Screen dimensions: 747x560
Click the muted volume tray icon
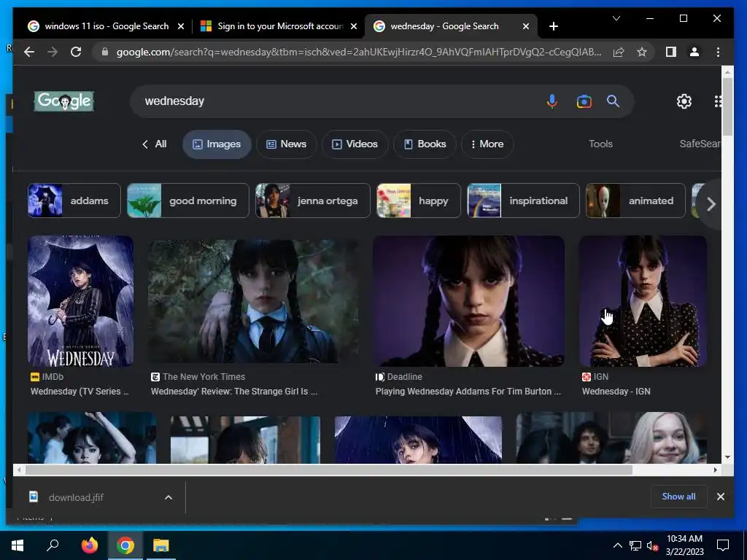pos(652,545)
